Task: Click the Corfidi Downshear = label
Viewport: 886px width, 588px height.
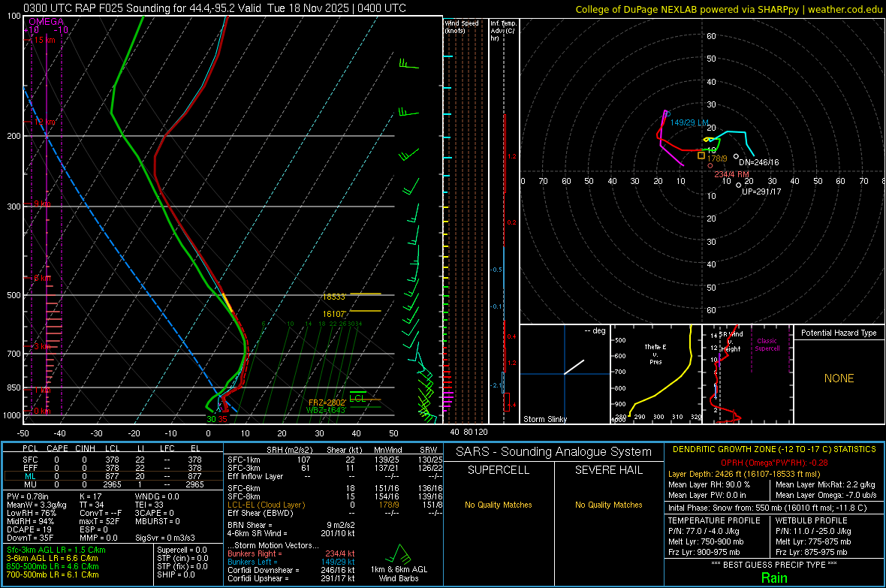Action: (264, 571)
